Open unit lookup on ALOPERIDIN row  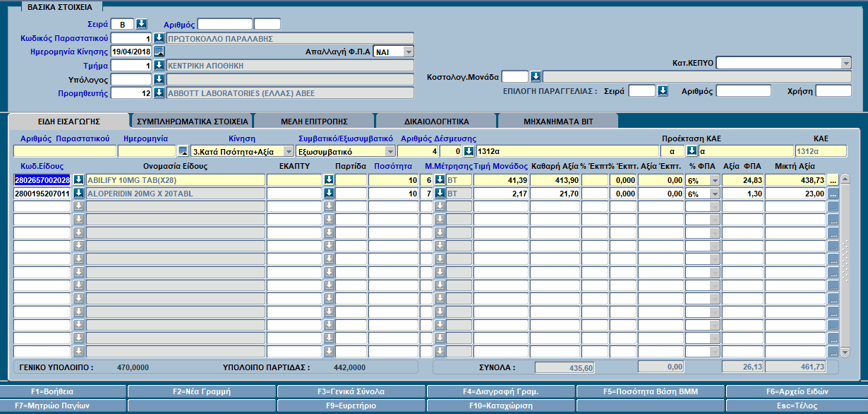pos(440,193)
